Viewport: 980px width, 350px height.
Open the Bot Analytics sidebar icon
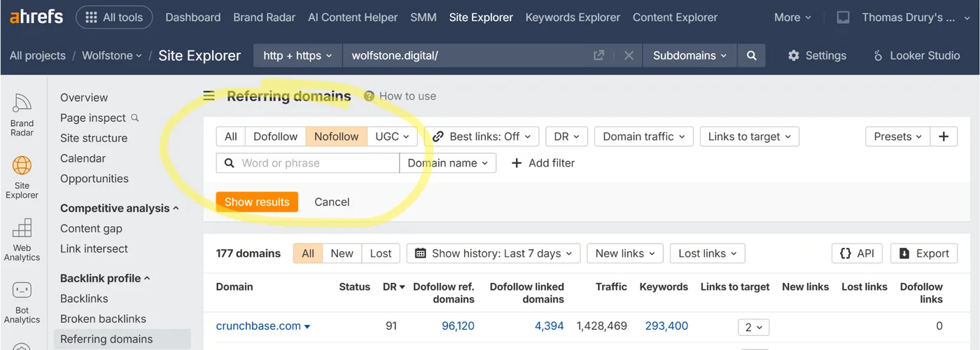pyautogui.click(x=22, y=302)
